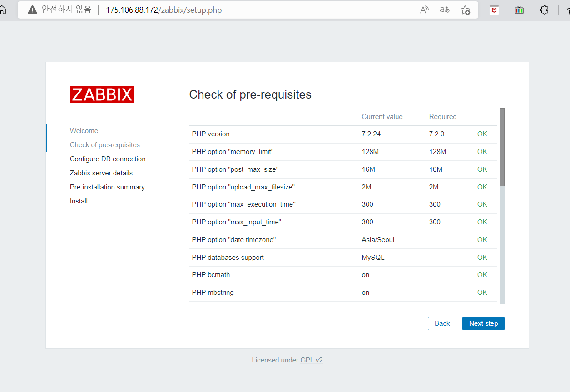Image resolution: width=570 pixels, height=392 pixels.
Task: Open the McAfee extension icon
Action: pyautogui.click(x=494, y=10)
